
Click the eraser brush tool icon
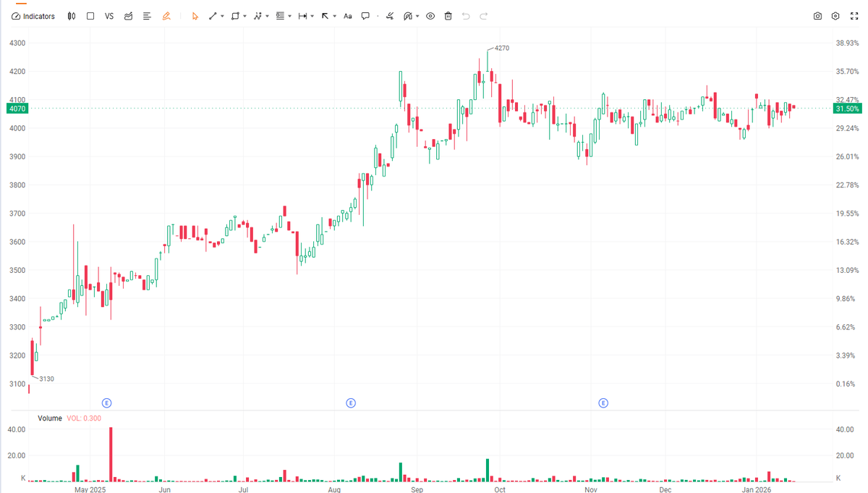pyautogui.click(x=391, y=16)
